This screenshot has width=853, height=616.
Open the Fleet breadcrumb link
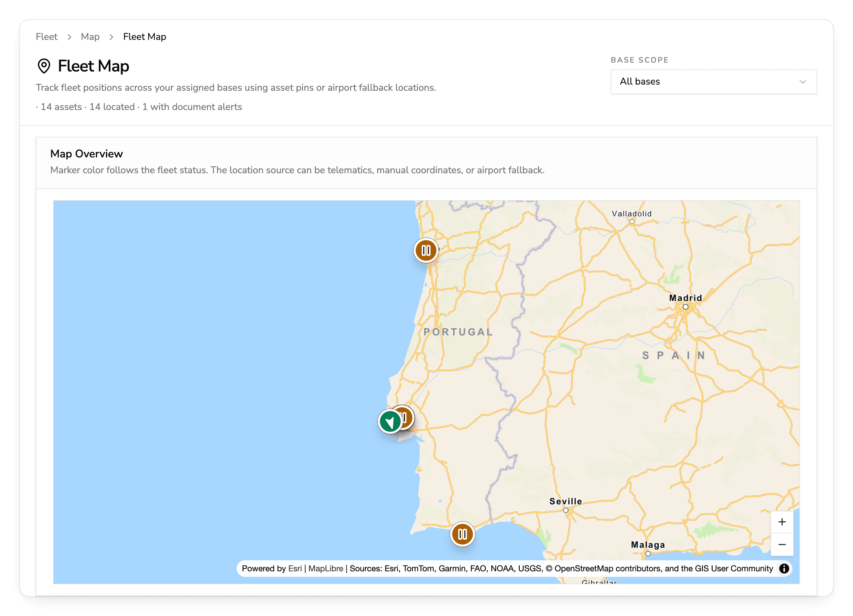pos(47,37)
